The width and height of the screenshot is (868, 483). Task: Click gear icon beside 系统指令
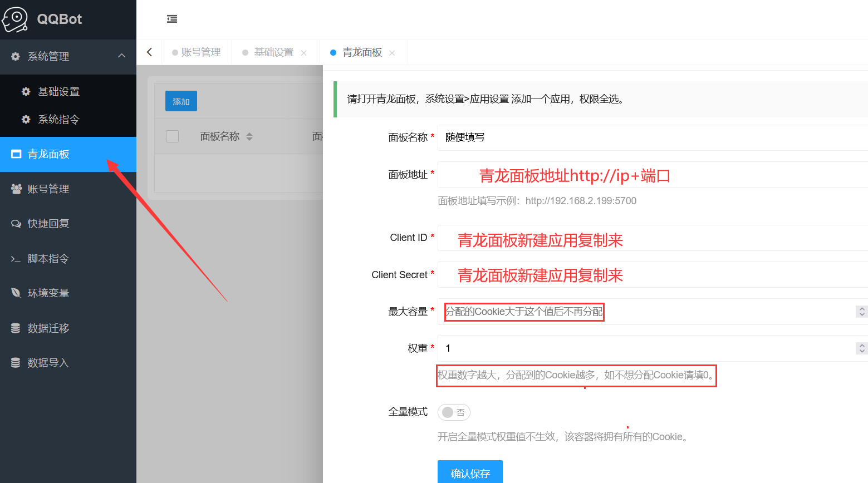[x=26, y=119]
